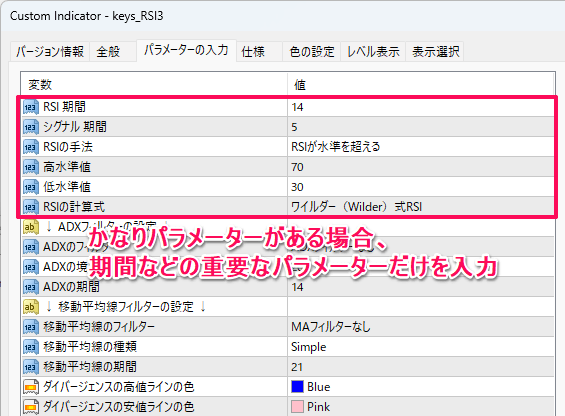Click the color-type icon for ダイバージェンスの安値ラインの色

click(31, 407)
